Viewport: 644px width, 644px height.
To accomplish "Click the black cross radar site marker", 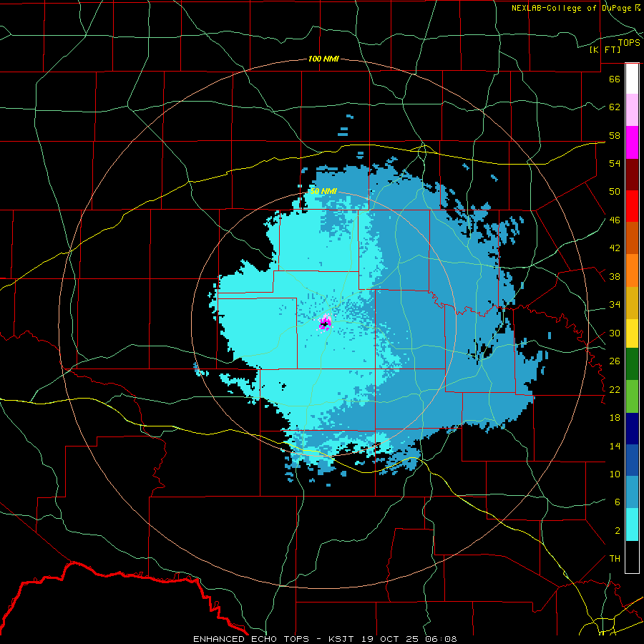I will point(325,324).
